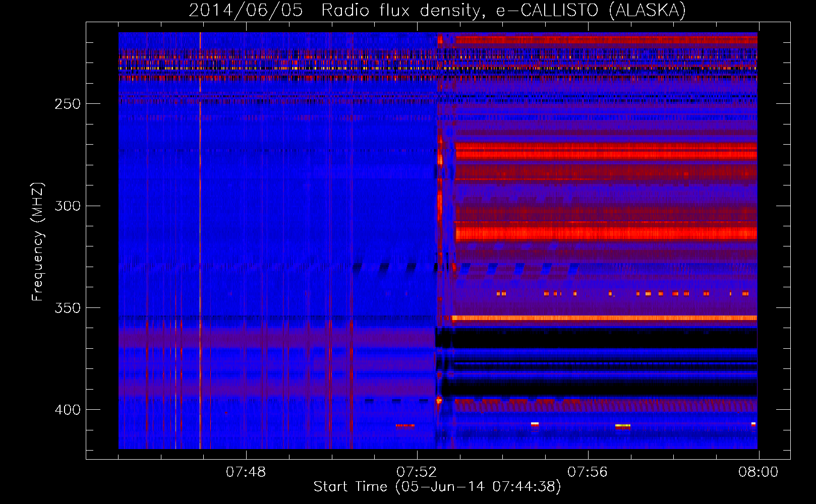
Task: Select the 07:56 time tick label
Action: click(587, 472)
